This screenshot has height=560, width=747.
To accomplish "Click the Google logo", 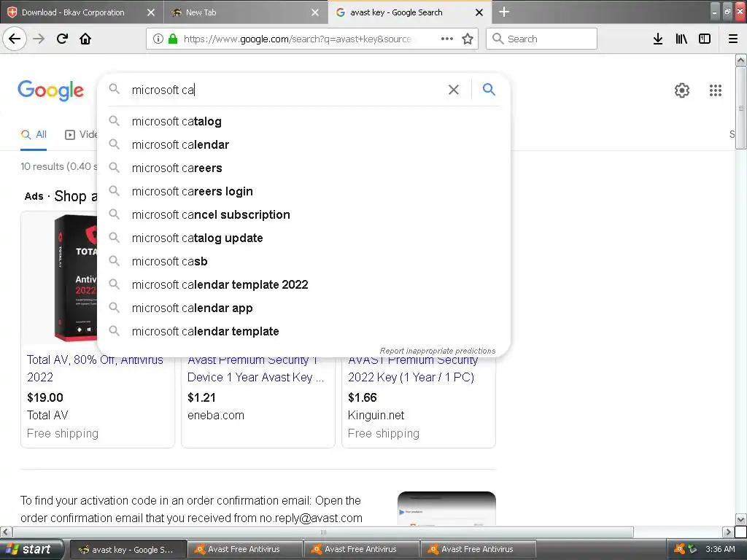I will coord(50,90).
